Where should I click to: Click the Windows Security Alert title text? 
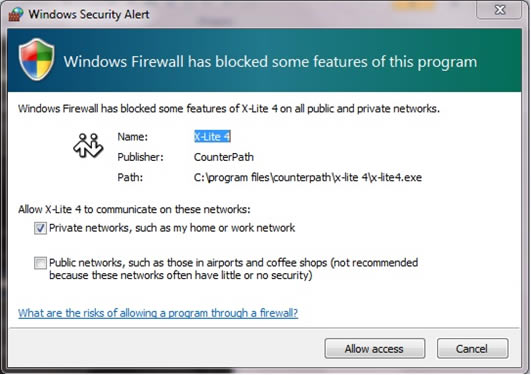click(89, 15)
